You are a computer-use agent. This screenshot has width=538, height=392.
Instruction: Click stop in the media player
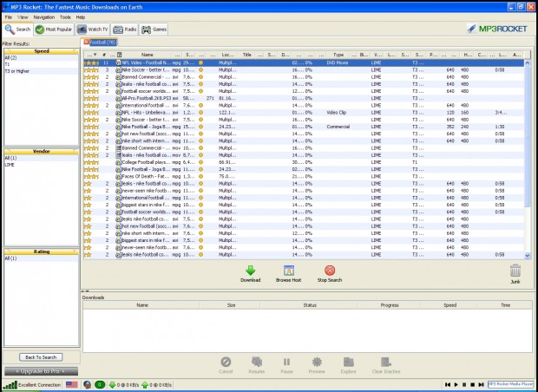point(472,385)
